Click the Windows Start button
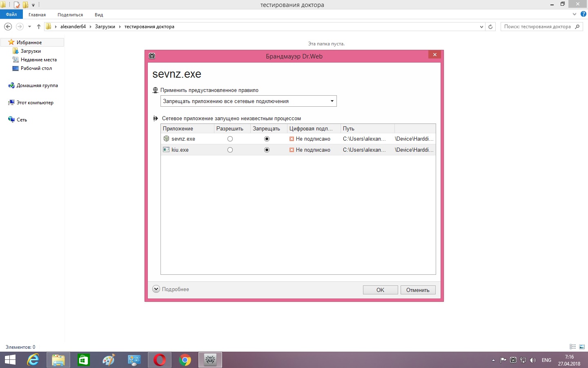The height and width of the screenshot is (368, 588). coord(10,360)
